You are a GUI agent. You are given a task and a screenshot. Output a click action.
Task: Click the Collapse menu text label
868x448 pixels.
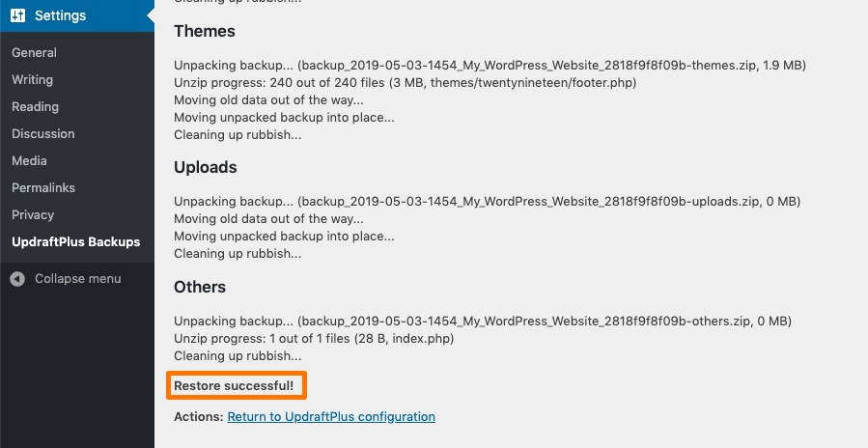(78, 278)
